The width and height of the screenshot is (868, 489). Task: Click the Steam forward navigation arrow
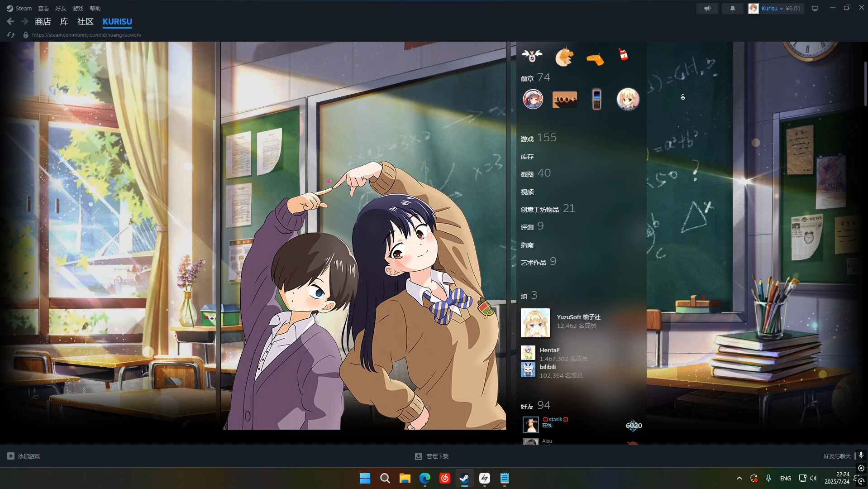click(x=25, y=21)
